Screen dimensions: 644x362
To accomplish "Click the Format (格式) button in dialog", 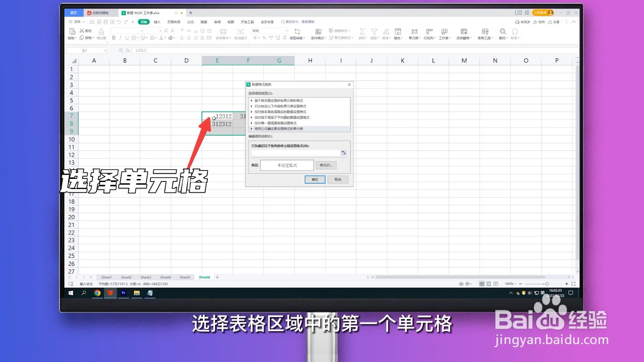I will [326, 165].
